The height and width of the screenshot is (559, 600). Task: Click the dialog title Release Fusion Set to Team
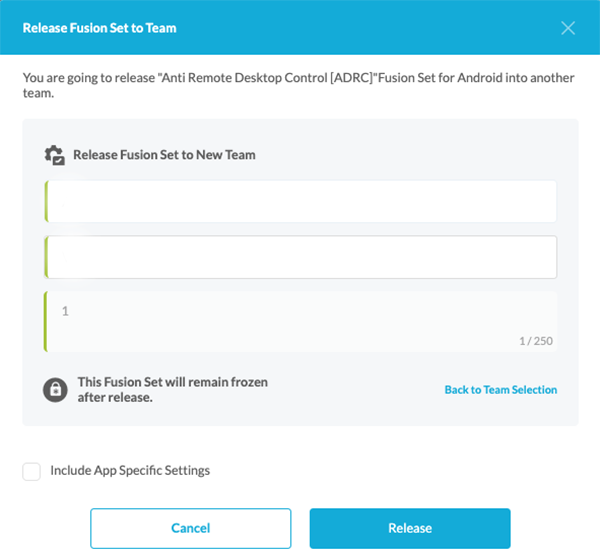[x=100, y=28]
